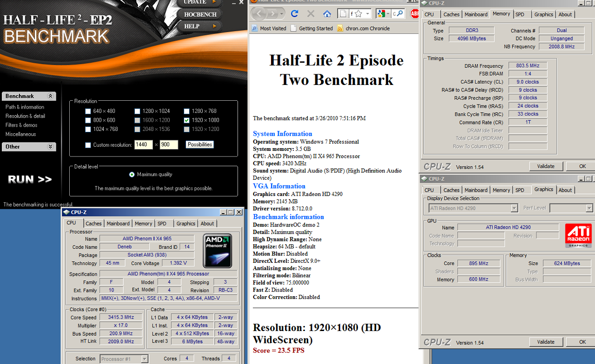Click the browser Back arrow
Viewport: 595px width, 364px height.
coord(259,14)
